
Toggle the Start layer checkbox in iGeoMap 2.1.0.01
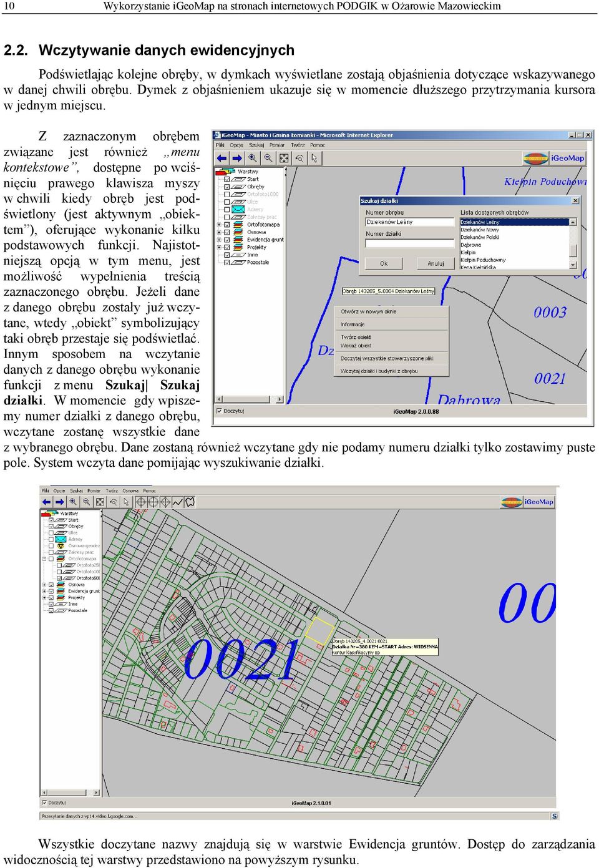(x=51, y=520)
